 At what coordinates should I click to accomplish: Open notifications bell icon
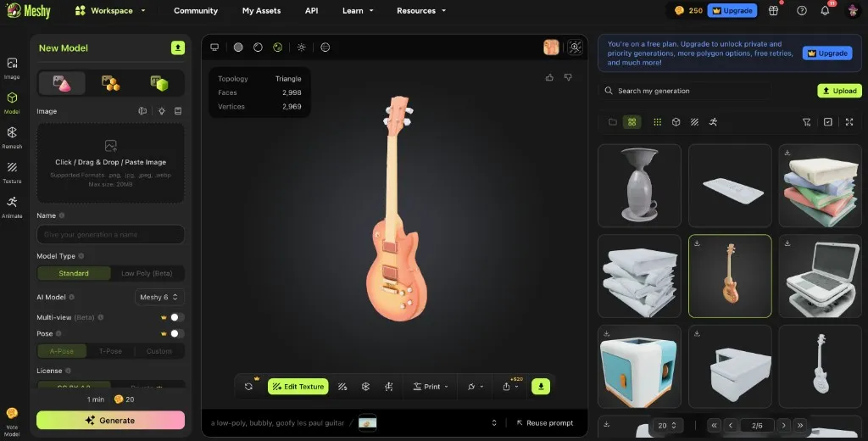(x=825, y=10)
